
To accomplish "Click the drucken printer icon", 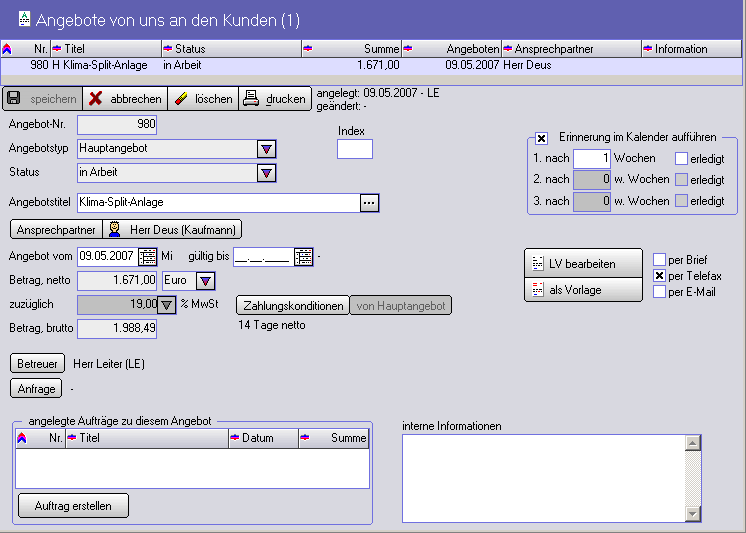I will [251, 98].
